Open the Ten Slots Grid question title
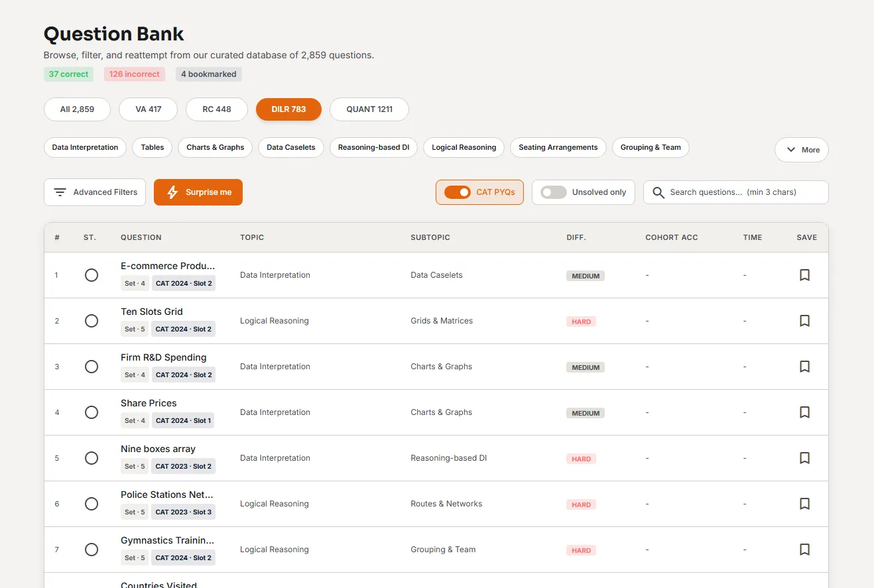Screen dimensions: 874x588 pyautogui.click(x=152, y=312)
